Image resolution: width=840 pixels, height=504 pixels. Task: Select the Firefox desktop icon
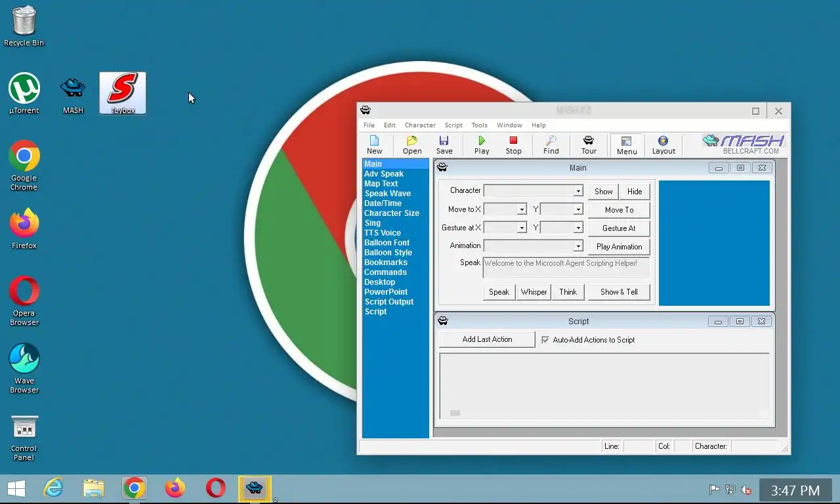point(24,229)
